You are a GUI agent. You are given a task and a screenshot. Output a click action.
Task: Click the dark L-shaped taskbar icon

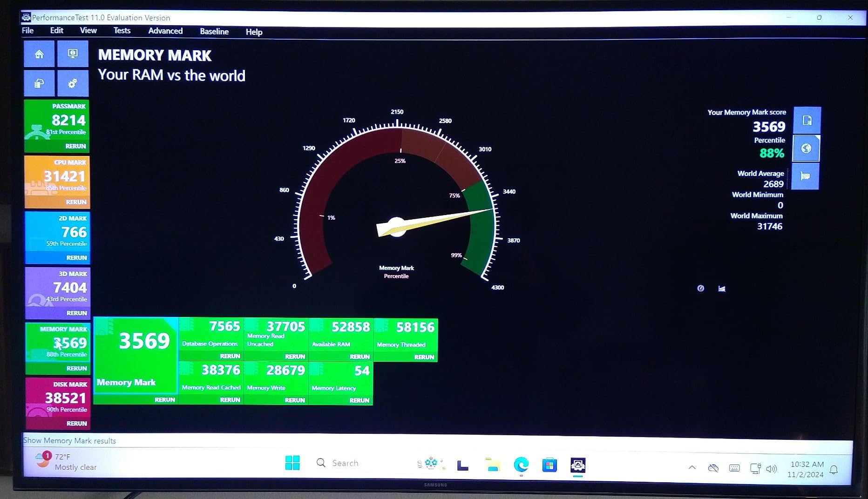coord(463,465)
